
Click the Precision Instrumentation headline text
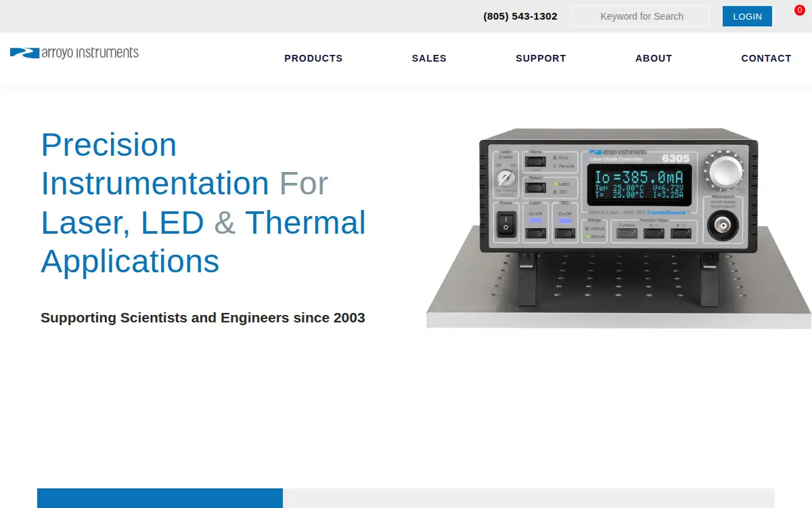[x=203, y=203]
